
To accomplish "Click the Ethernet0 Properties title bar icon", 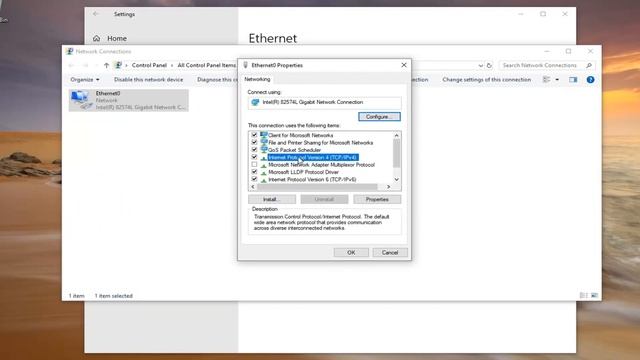I will (245, 65).
